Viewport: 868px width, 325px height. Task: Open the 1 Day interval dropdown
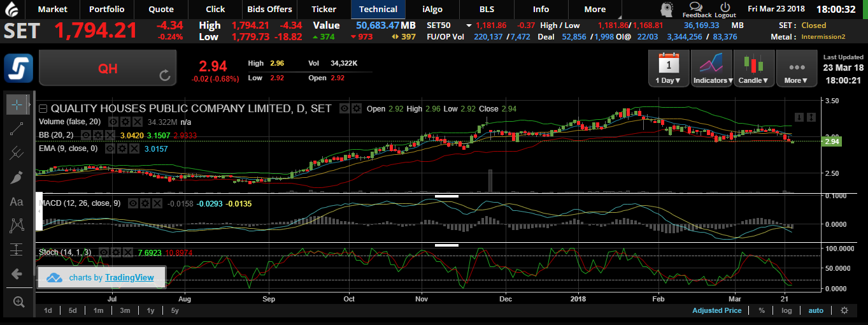coord(668,68)
